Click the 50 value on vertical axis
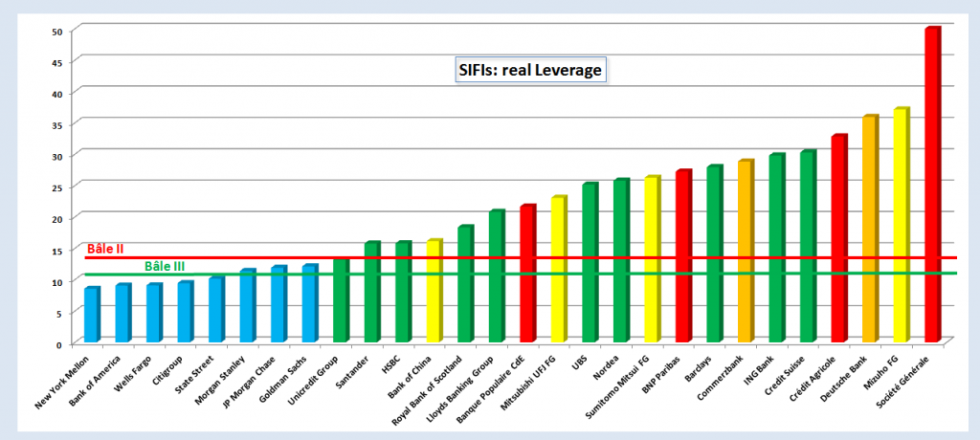The height and width of the screenshot is (440, 980). click(58, 31)
